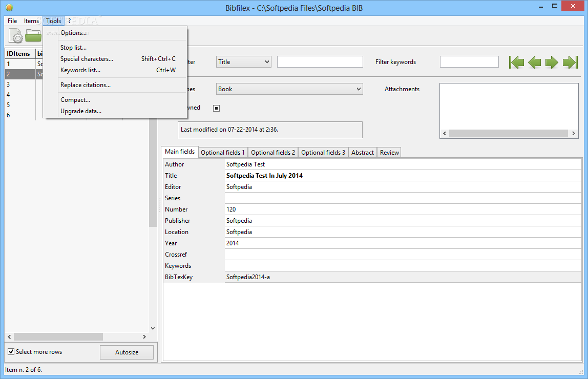Click the new database toolbar icon
588x379 pixels.
tap(16, 36)
